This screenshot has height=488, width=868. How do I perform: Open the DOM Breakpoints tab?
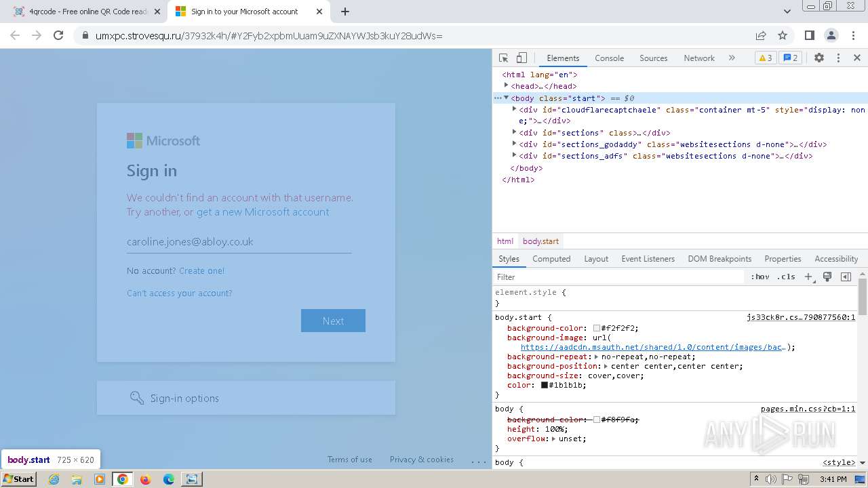719,259
